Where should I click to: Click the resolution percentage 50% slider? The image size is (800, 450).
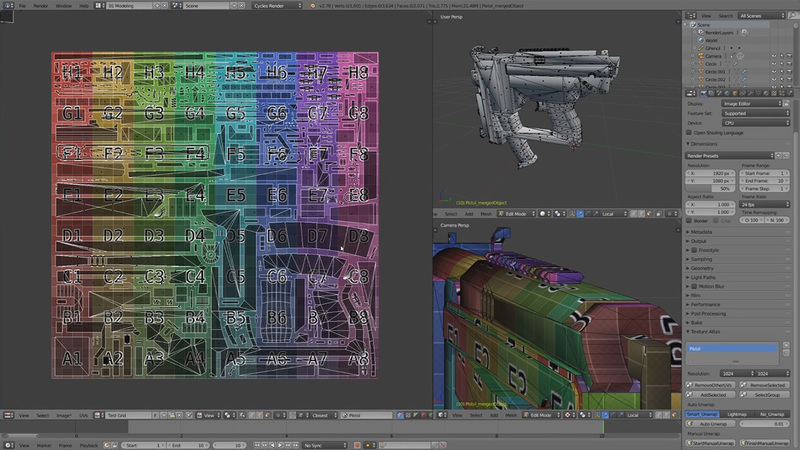click(711, 189)
